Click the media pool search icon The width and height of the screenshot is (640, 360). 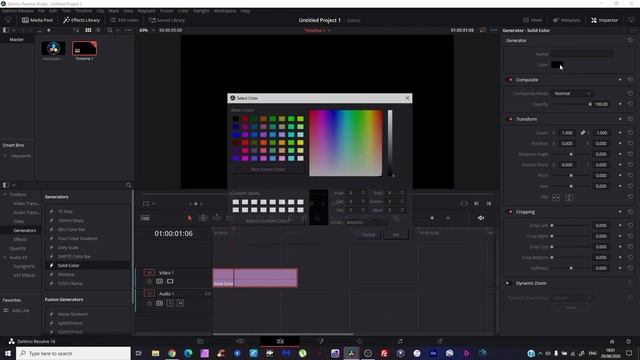(110, 30)
